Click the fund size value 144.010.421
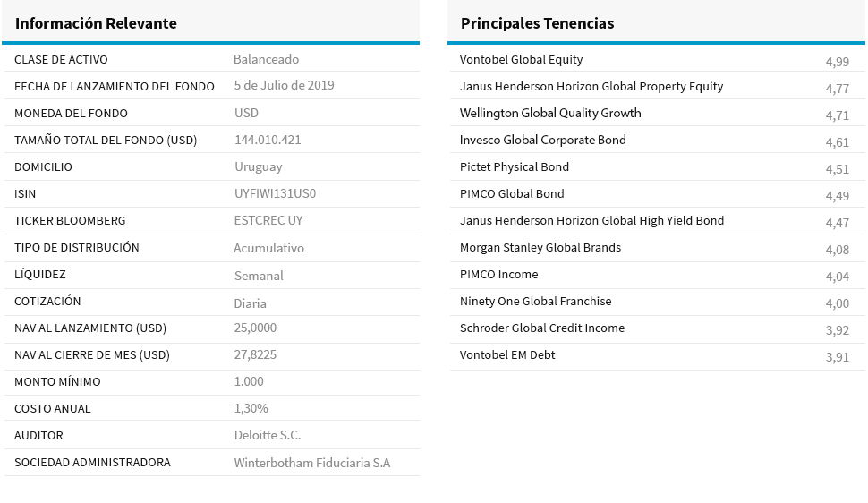The image size is (868, 503). (268, 140)
